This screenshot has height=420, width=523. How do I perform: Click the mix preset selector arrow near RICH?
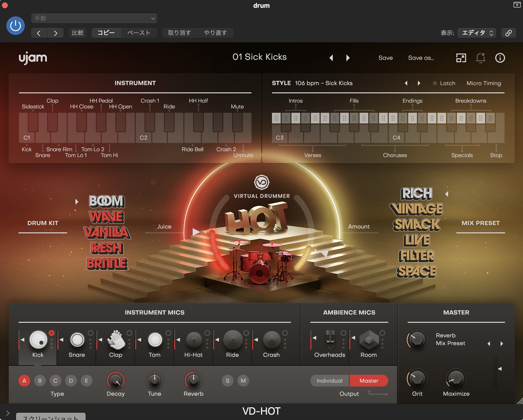tap(447, 194)
